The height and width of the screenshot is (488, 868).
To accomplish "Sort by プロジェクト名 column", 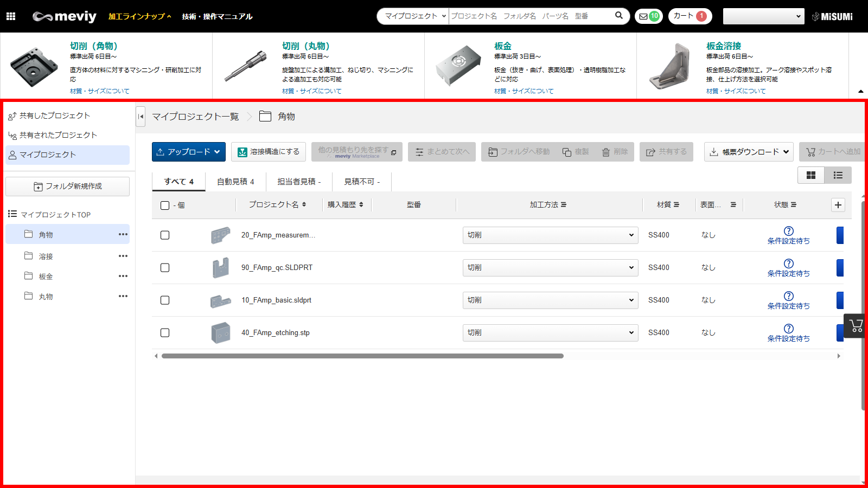I will click(304, 204).
